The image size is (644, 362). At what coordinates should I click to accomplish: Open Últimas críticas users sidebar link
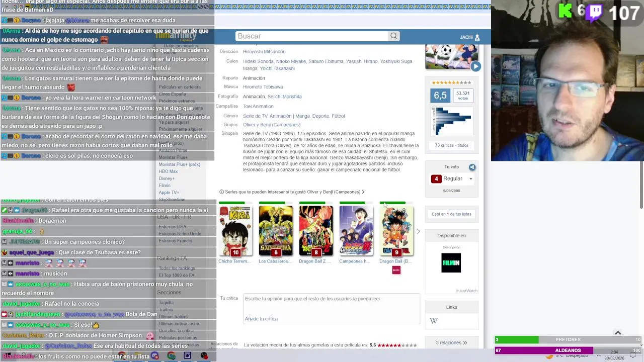179,324
